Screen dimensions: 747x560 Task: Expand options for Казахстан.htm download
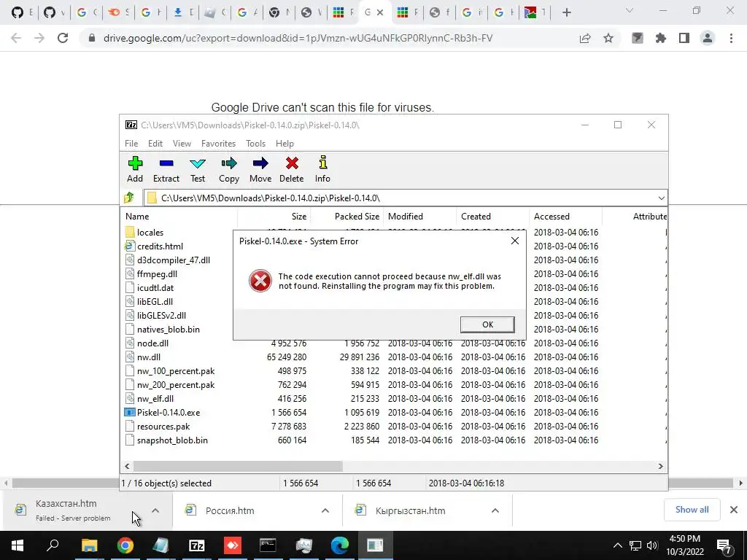pyautogui.click(x=155, y=510)
